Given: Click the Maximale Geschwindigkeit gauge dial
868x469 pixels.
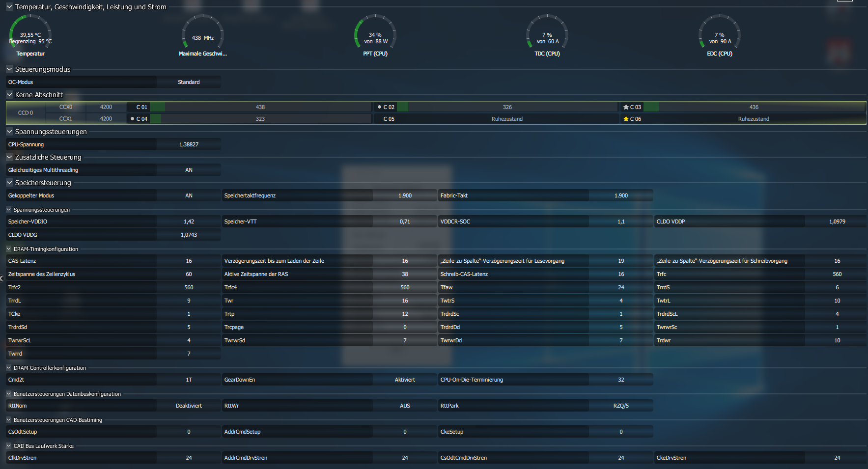Looking at the screenshot, I should tap(203, 32).
